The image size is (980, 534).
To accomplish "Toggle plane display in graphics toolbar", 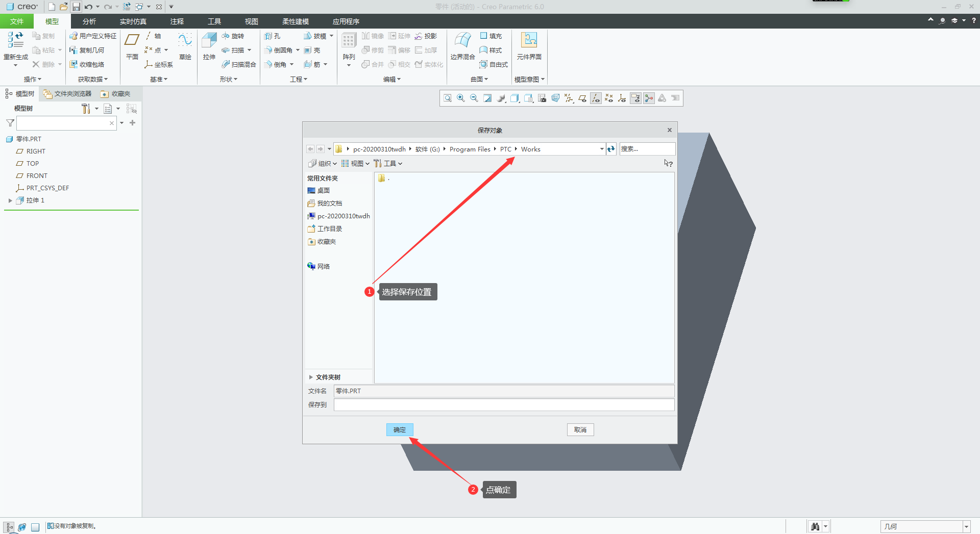I will pos(582,98).
